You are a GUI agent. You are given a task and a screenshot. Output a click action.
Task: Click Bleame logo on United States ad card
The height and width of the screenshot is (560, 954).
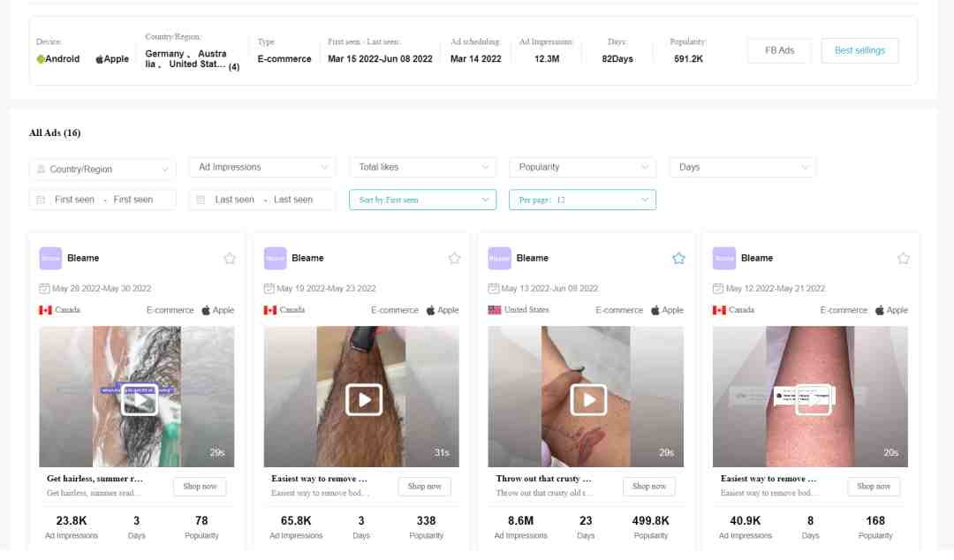point(499,258)
